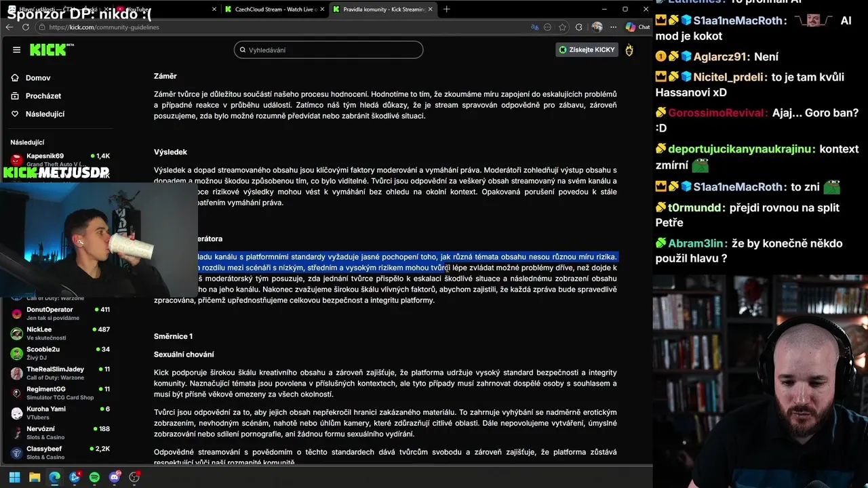
Task: Click DonutOperator viewer count 411
Action: (101, 310)
